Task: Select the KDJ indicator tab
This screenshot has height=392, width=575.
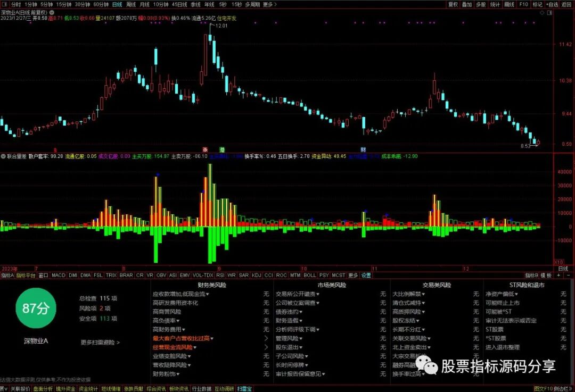Action: tap(256, 275)
